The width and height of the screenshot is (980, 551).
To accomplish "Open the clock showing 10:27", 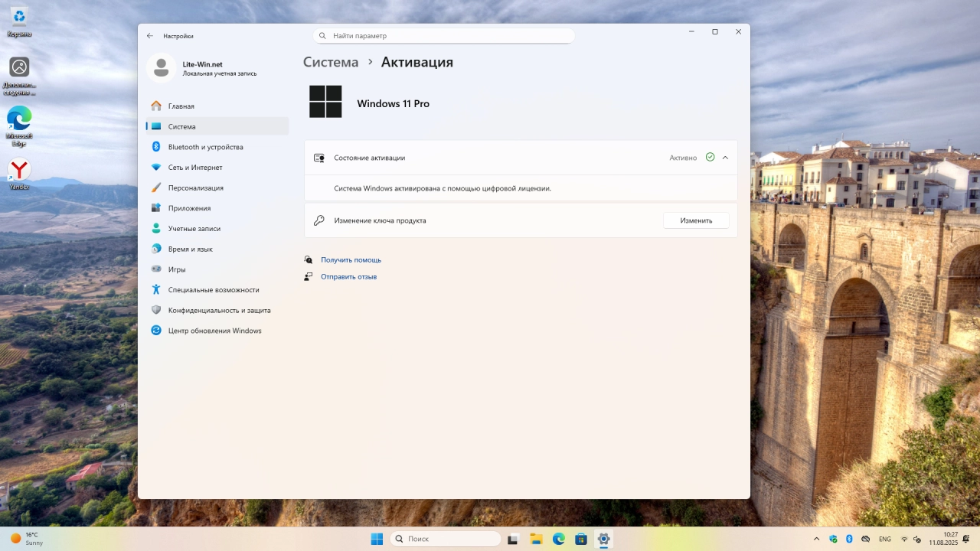I will [x=943, y=539].
